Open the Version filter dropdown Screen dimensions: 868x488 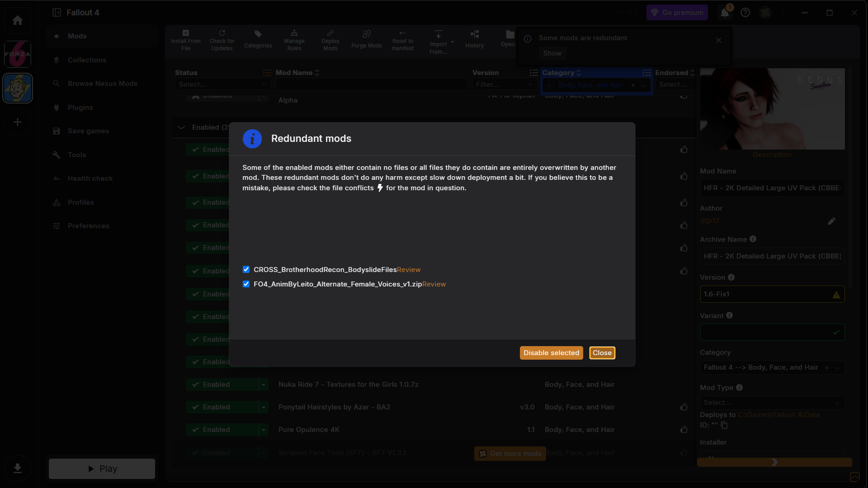[x=505, y=84]
